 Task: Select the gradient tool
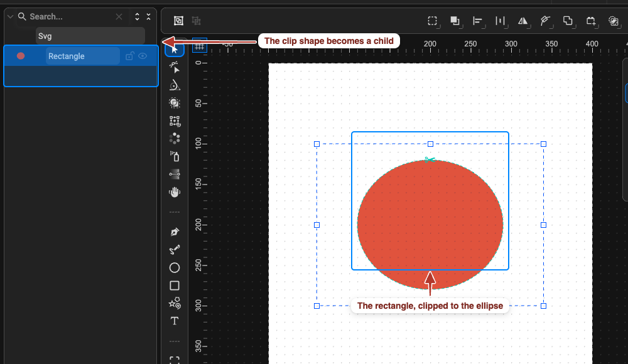point(174,174)
